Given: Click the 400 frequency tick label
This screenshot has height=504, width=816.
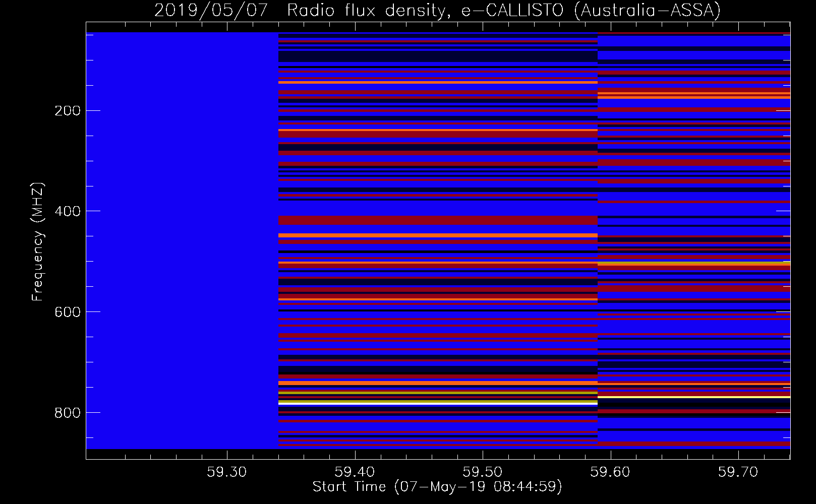Looking at the screenshot, I should click(x=68, y=212).
